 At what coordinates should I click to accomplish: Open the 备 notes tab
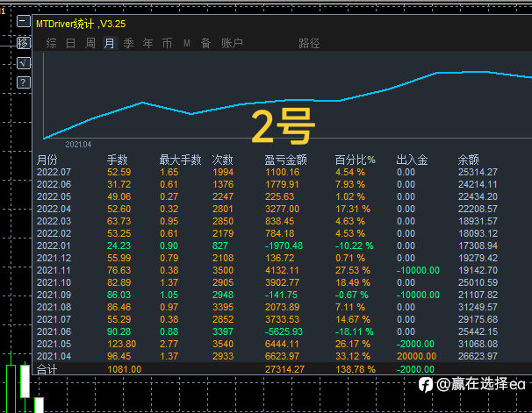click(x=205, y=43)
